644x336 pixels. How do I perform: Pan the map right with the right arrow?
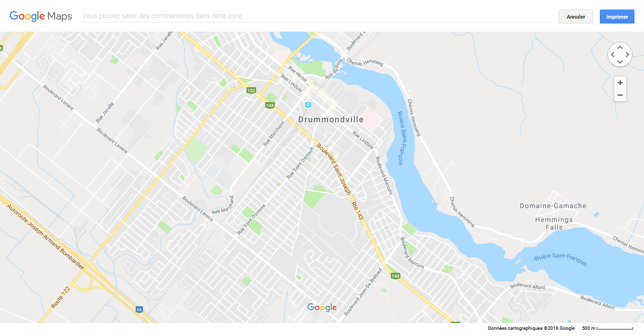click(x=628, y=55)
